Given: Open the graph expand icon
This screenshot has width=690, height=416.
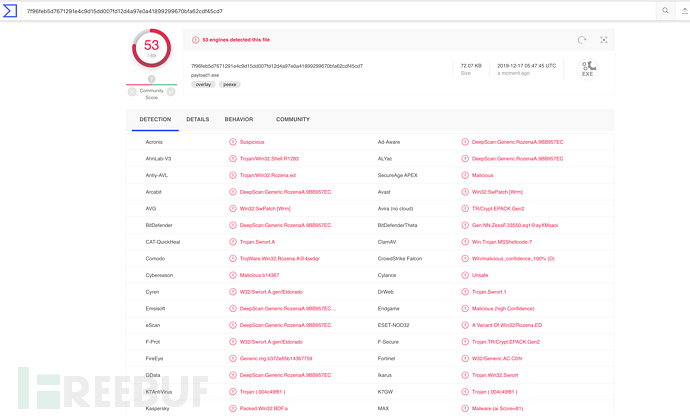Looking at the screenshot, I should 604,40.
